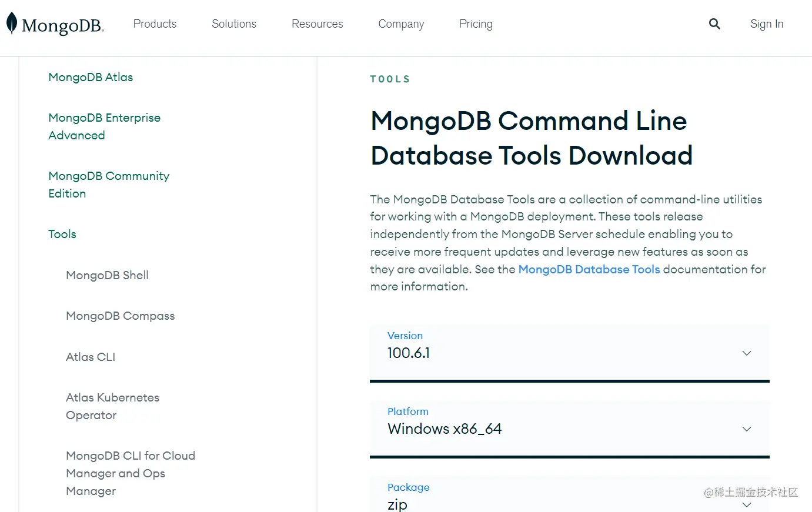
Task: Open the Package zip dropdown
Action: (x=570, y=494)
